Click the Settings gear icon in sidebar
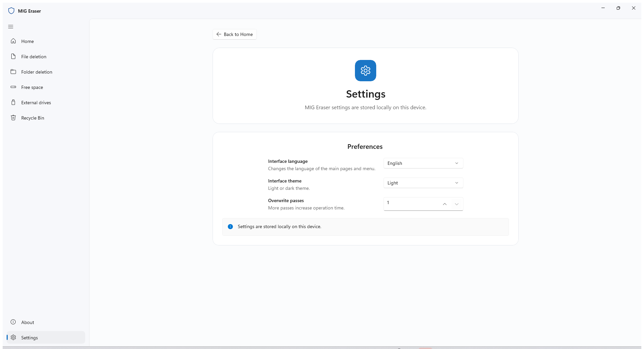The image size is (644, 349). click(x=13, y=337)
